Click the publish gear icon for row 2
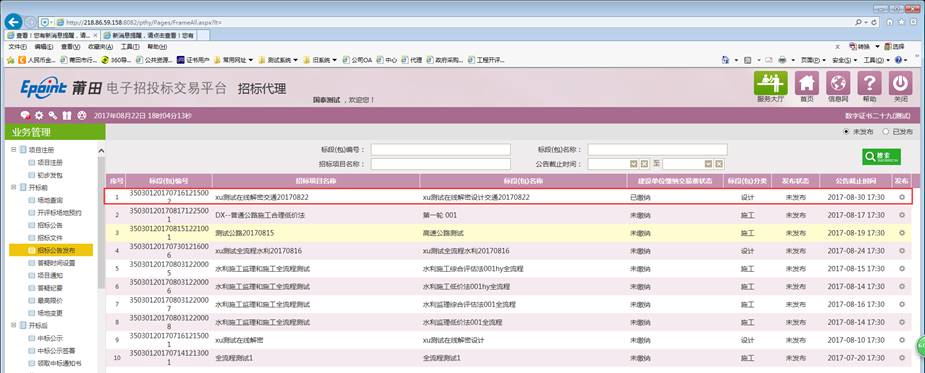The width and height of the screenshot is (925, 373). coord(901,215)
